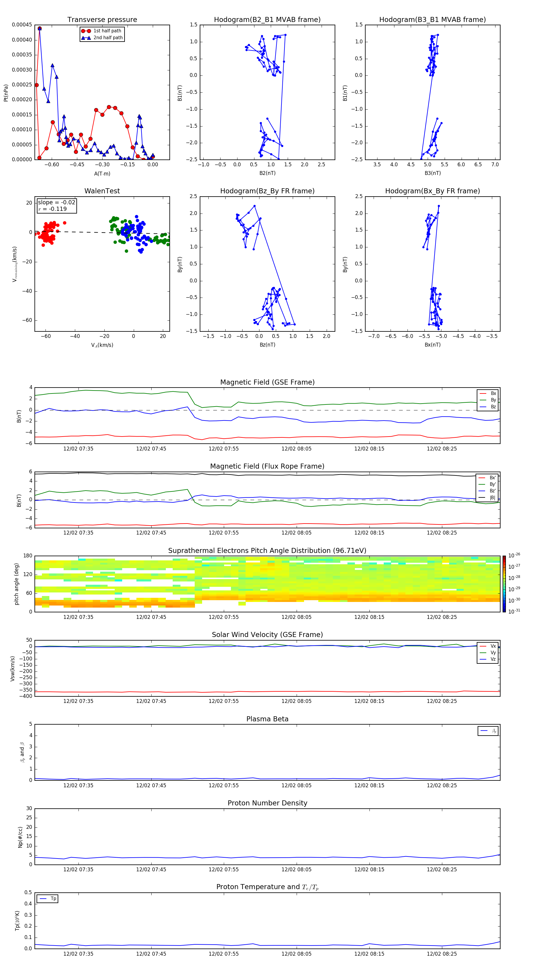Click '2nd half path' legend entry

pos(102,38)
